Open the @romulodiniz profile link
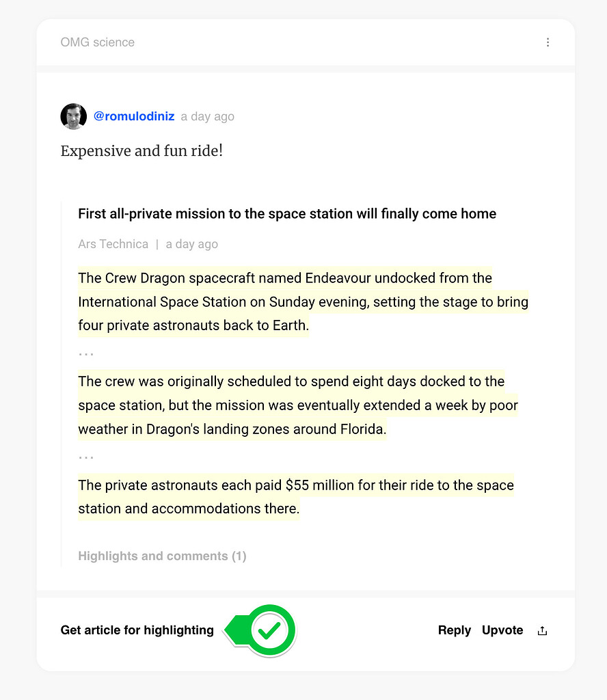The image size is (607, 700). pyautogui.click(x=134, y=116)
